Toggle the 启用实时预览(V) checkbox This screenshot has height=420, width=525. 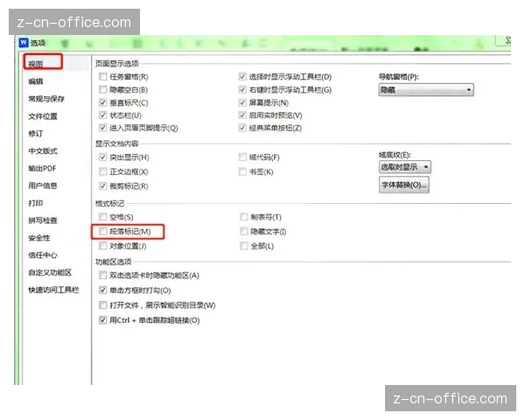242,115
